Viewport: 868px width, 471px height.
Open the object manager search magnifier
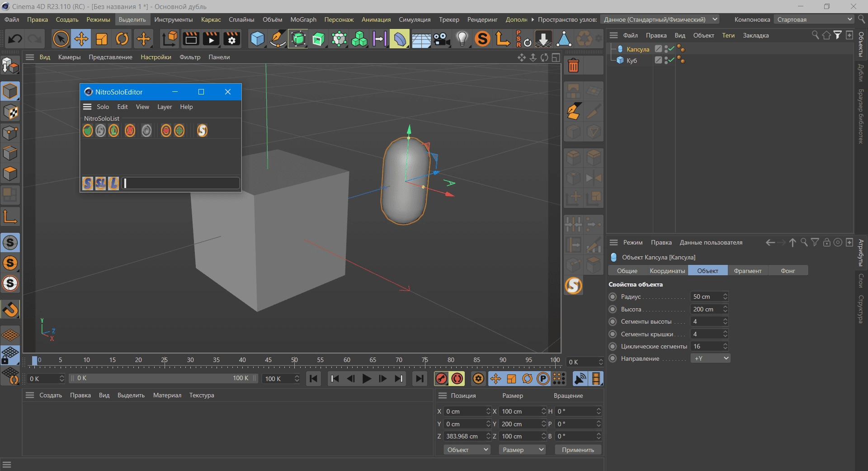click(x=815, y=35)
